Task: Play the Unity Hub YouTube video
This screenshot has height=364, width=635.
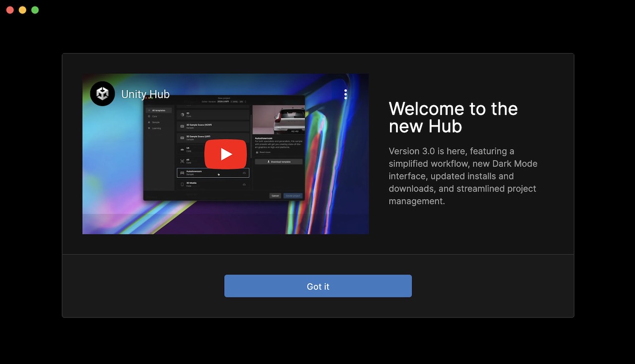Action: point(225,154)
